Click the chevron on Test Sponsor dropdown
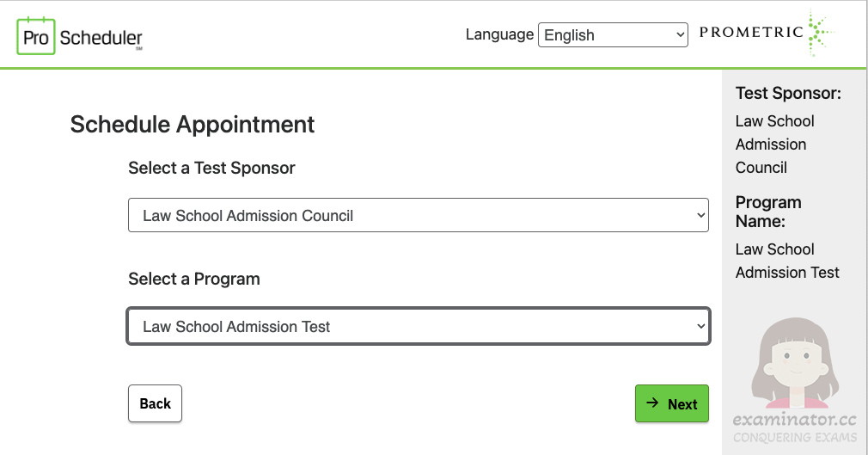Viewport: 868px width, 455px height. [700, 215]
